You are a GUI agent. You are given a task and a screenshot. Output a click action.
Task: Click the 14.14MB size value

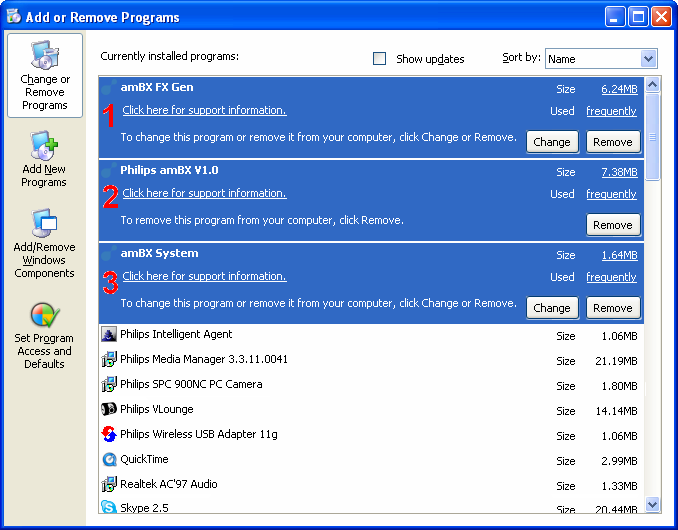616,411
